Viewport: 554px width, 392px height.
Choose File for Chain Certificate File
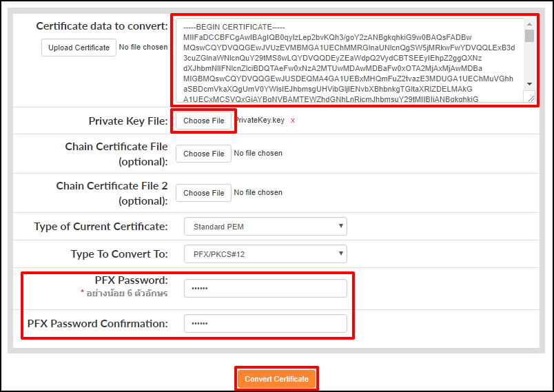coord(204,154)
